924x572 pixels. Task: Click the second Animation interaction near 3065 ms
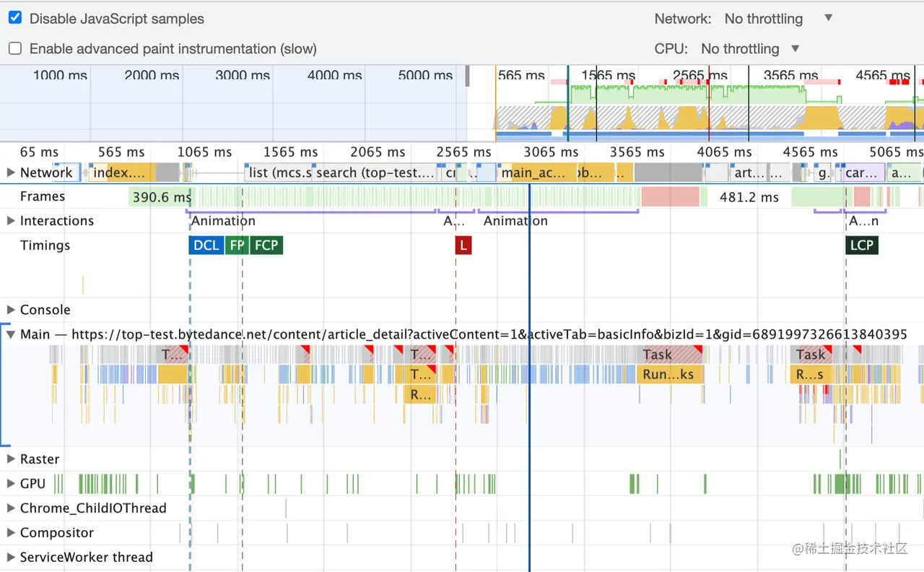515,221
